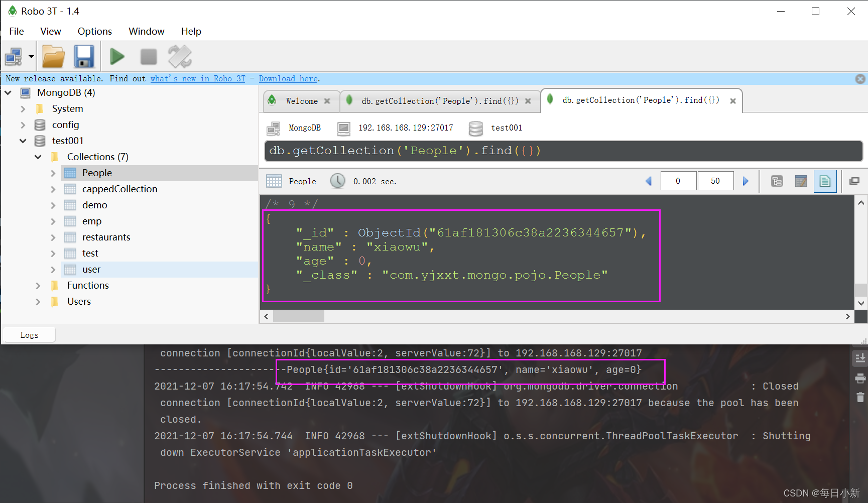The width and height of the screenshot is (868, 503).
Task: Click the query editor text field
Action: point(563,151)
